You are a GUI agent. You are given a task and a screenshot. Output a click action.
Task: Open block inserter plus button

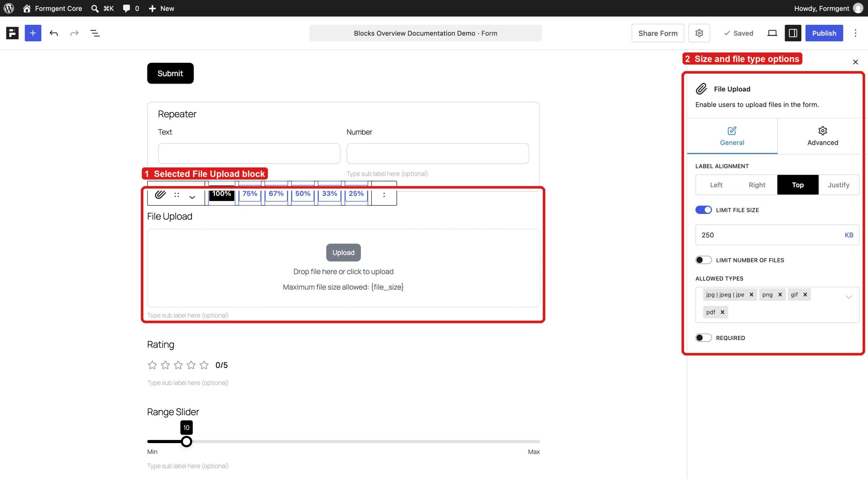point(33,33)
